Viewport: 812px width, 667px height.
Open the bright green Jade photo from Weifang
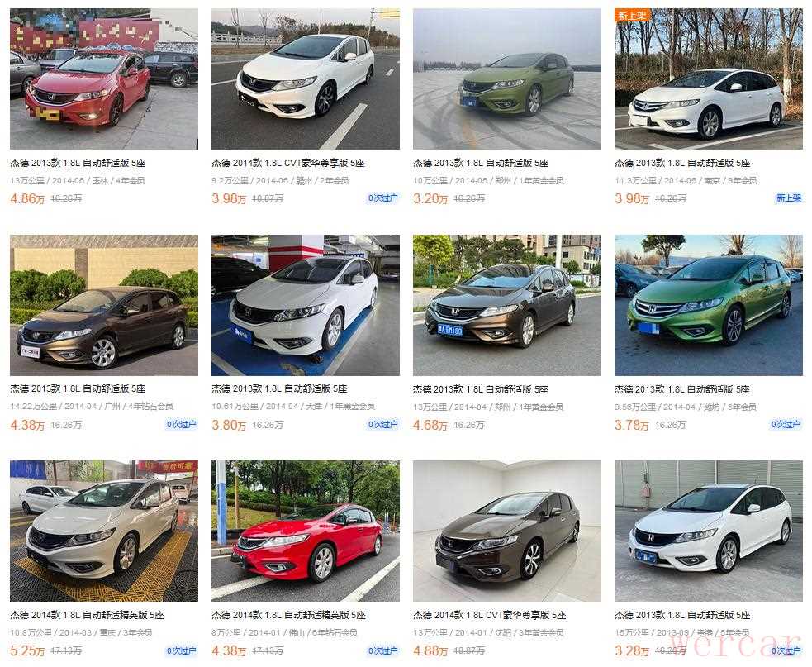(x=709, y=305)
